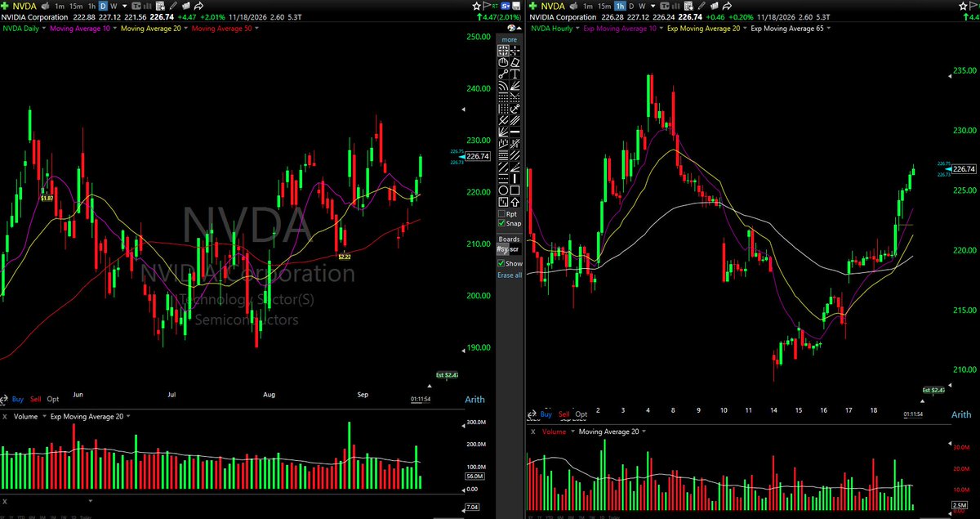Open pencil drawing icon on Hourly chart header
The width and height of the screenshot is (980, 519).
click(x=701, y=6)
